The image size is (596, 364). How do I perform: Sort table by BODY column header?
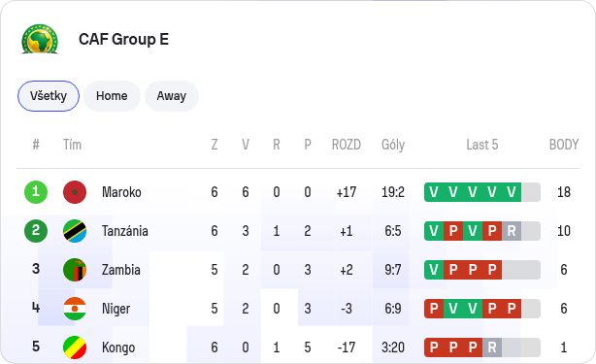[x=564, y=145]
